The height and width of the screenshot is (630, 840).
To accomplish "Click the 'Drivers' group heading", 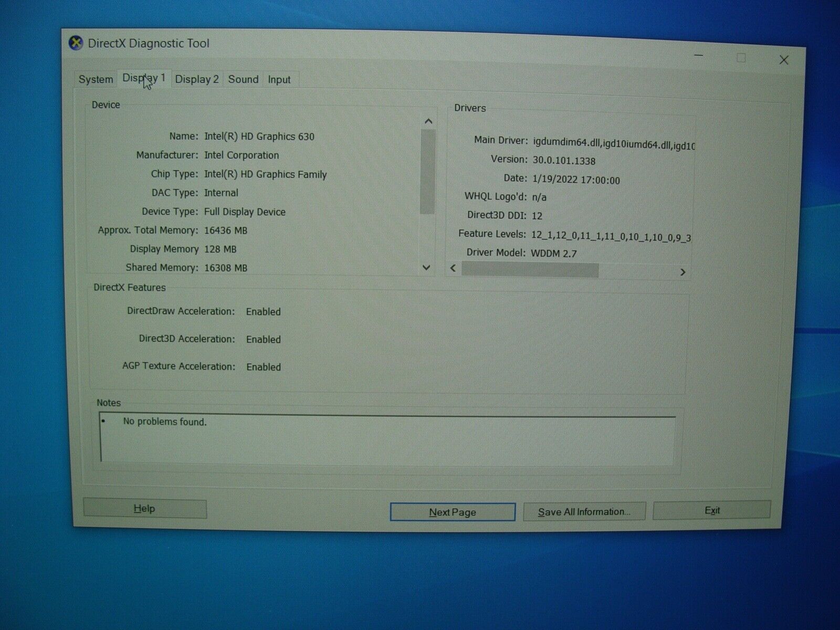I will tap(470, 108).
